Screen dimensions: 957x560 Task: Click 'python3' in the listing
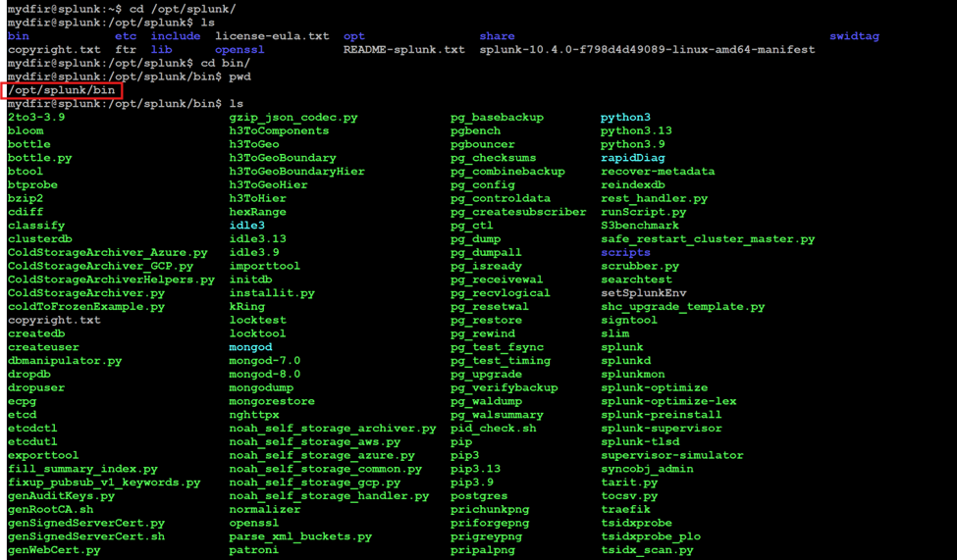coord(625,117)
